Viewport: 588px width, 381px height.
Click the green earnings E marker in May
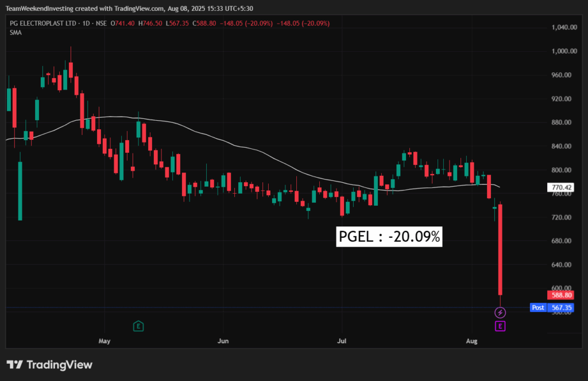point(138,326)
